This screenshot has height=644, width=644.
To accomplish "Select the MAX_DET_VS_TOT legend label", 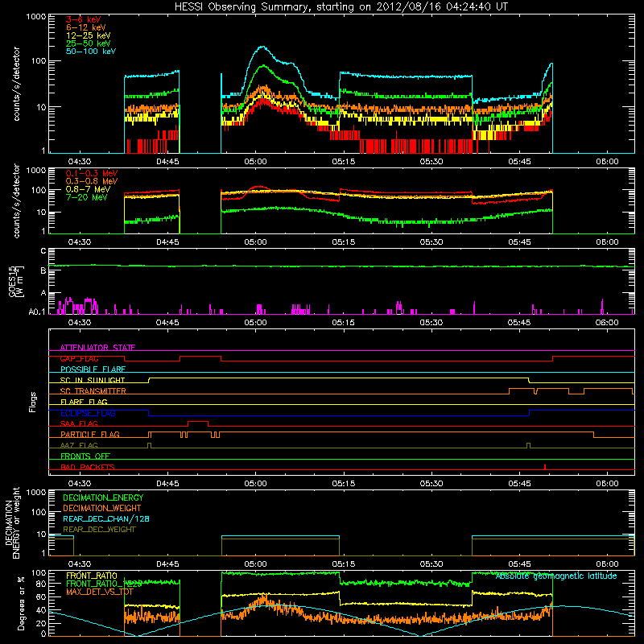I will click(x=100, y=592).
